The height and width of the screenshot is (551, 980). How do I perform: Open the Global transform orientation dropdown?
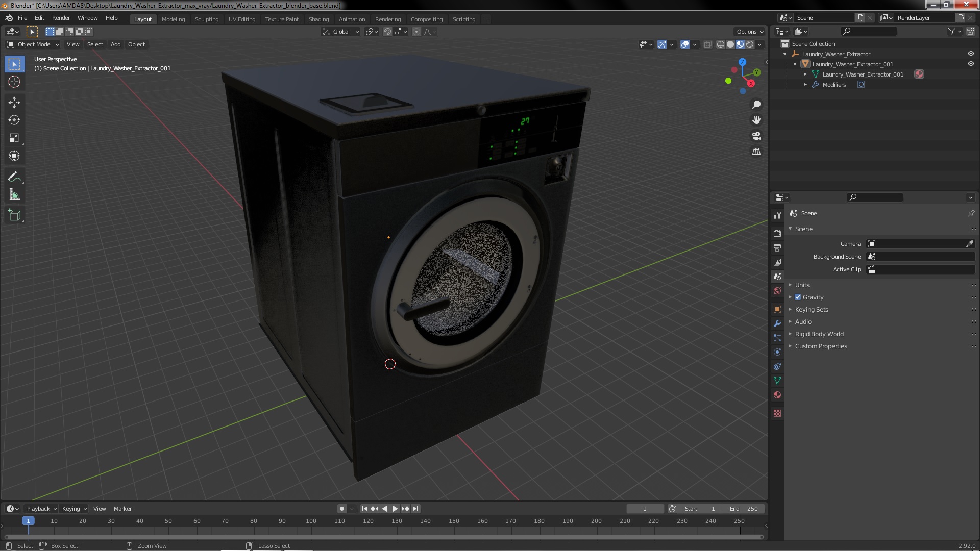pyautogui.click(x=340, y=32)
